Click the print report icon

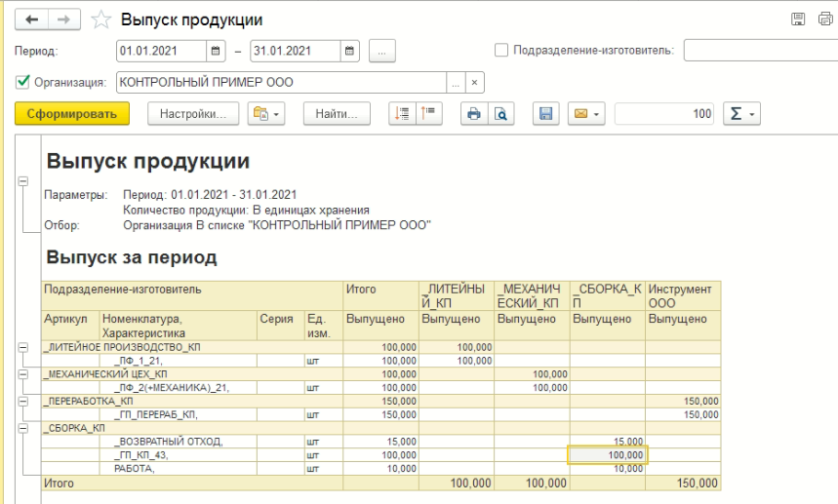click(x=474, y=114)
